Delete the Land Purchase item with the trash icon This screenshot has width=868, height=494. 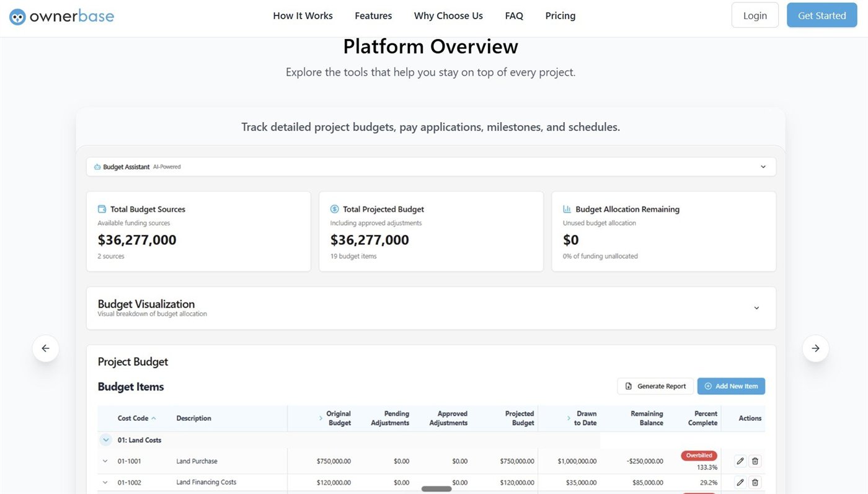pos(755,461)
